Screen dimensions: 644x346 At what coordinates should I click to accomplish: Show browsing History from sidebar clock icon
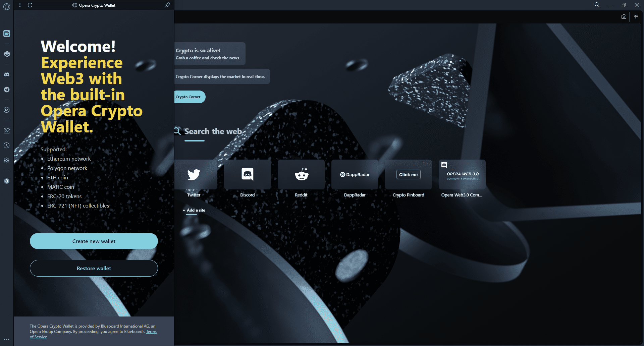point(7,146)
